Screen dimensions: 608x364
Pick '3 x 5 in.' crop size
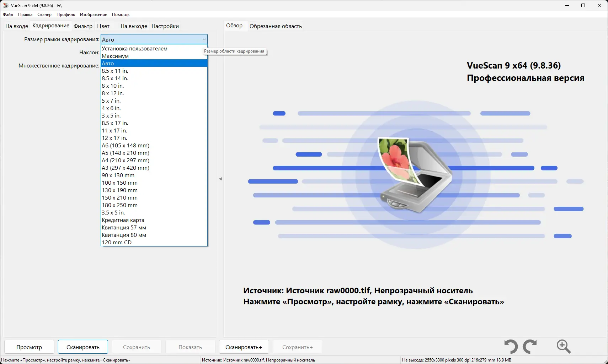pos(154,116)
